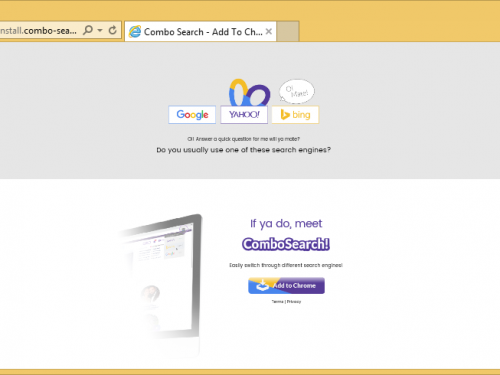The height and width of the screenshot is (375, 500).
Task: Click the search magnifier icon in address bar
Action: [x=88, y=30]
